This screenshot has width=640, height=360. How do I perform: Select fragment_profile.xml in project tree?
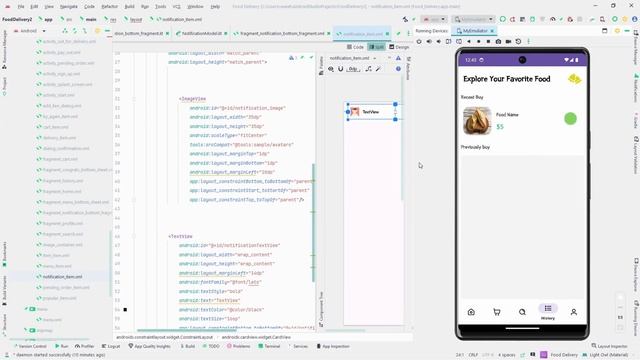pyautogui.click(x=62, y=223)
